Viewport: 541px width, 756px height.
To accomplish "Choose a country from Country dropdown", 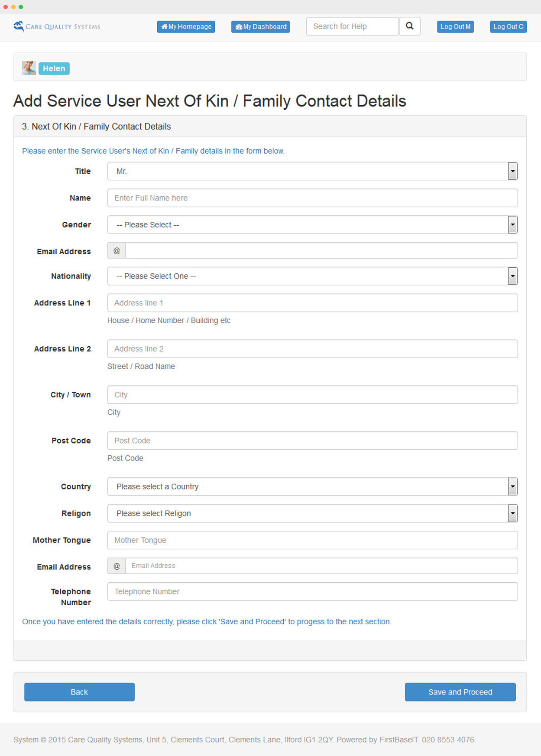I will [312, 487].
